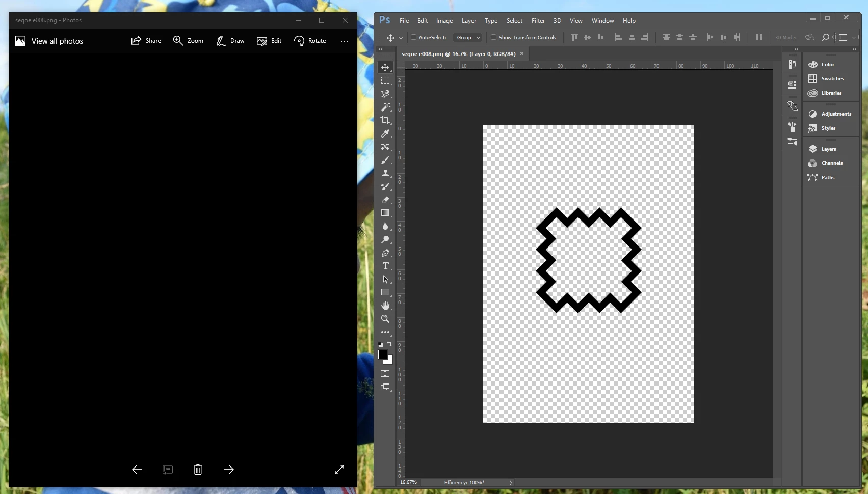
Task: Click Rotate in the Photos app
Action: (310, 41)
